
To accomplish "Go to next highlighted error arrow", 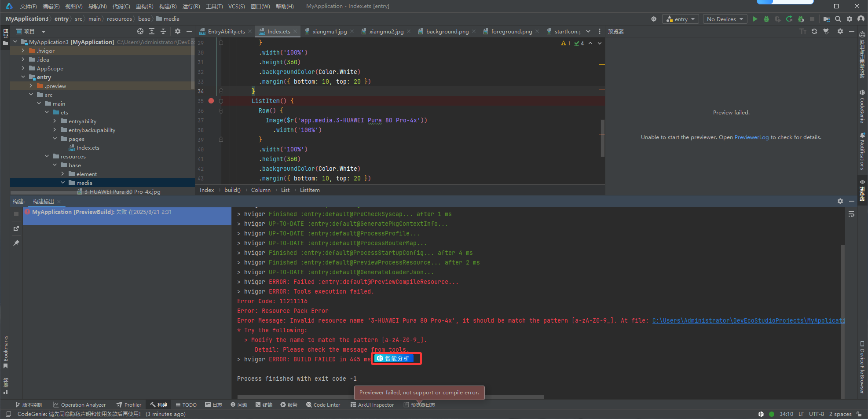I will tap(600, 43).
